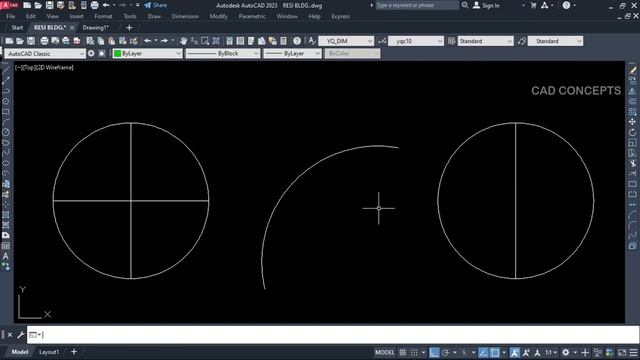Toggle Object Snap Tracking in status bar
The width and height of the screenshot is (640, 360).
pyautogui.click(x=483, y=352)
